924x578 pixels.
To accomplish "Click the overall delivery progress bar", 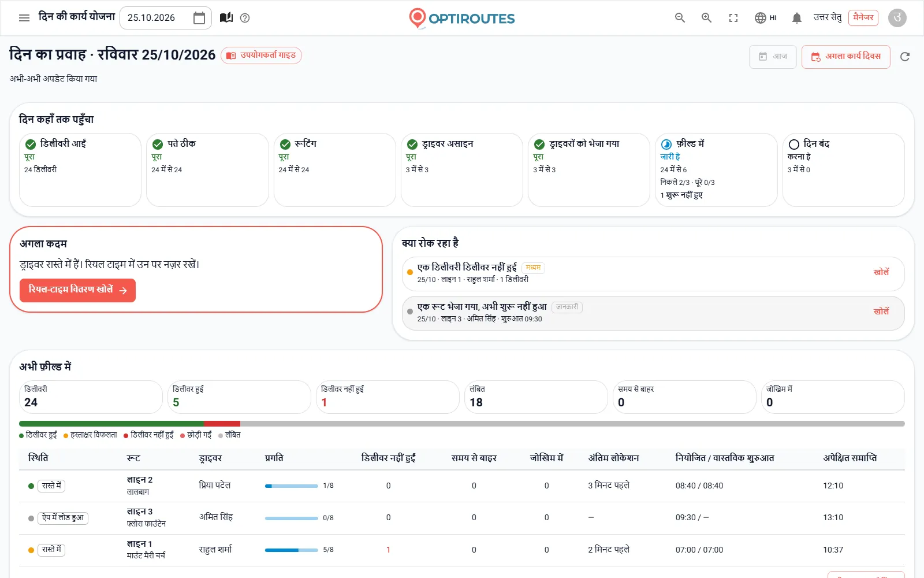I will click(x=462, y=424).
